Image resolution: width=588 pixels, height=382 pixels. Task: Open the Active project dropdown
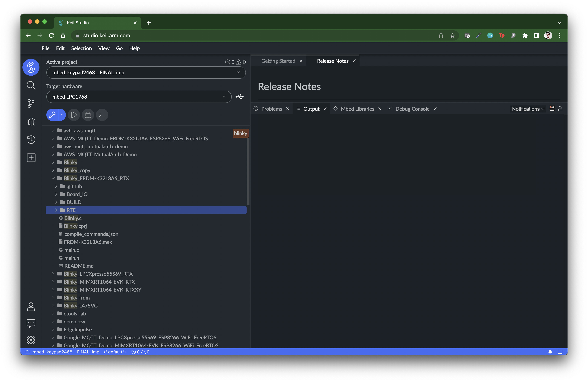click(146, 73)
